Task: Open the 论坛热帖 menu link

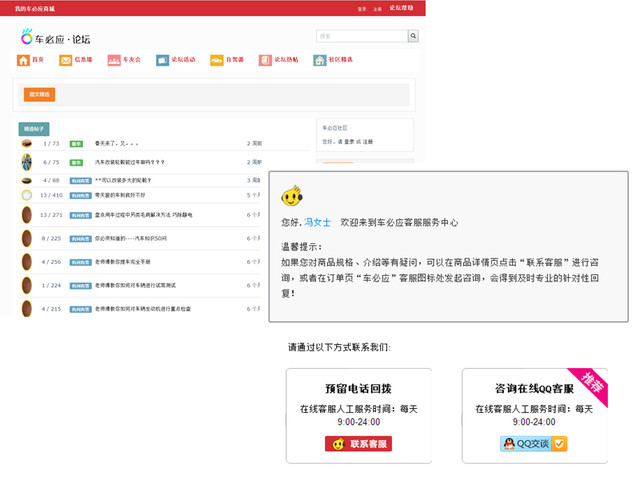Action: point(286,60)
